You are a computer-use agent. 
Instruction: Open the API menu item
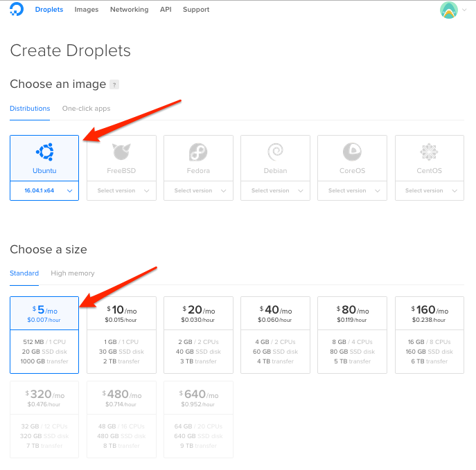click(x=166, y=10)
